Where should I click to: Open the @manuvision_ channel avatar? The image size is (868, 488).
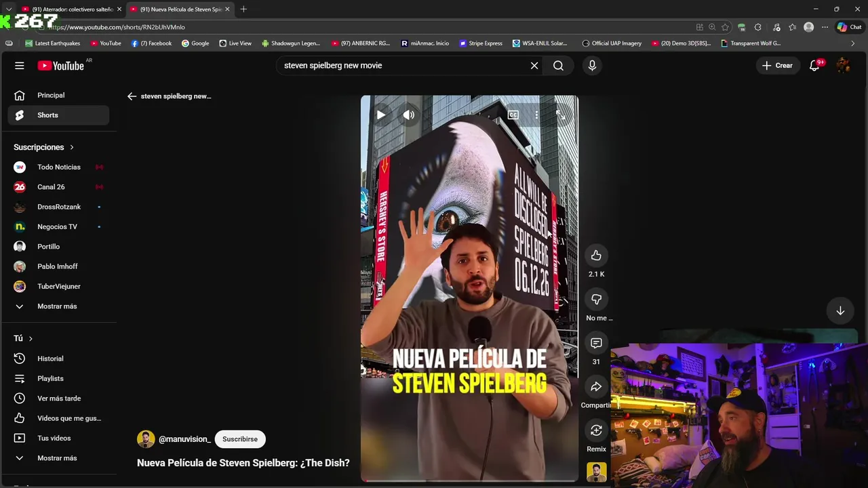pyautogui.click(x=146, y=439)
